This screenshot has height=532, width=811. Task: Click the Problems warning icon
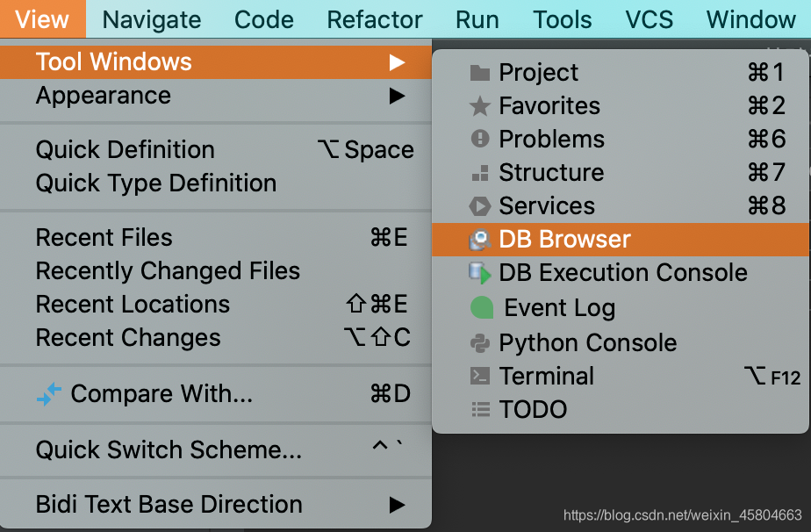pyautogui.click(x=479, y=140)
